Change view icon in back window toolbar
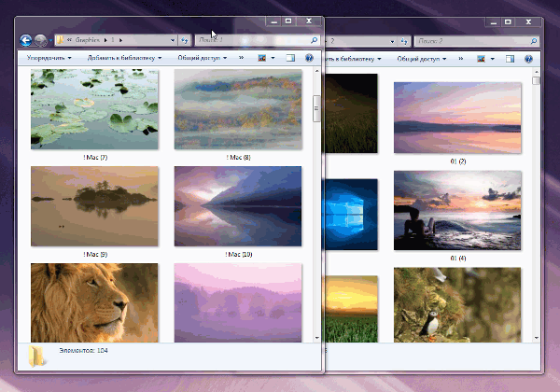Screen dimensions: 560x392 (481, 59)
